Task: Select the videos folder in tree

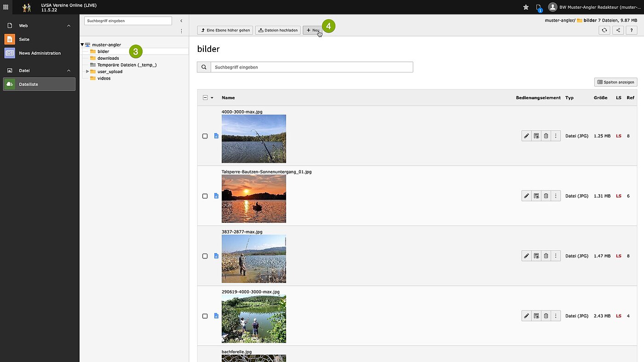Action: [x=104, y=78]
